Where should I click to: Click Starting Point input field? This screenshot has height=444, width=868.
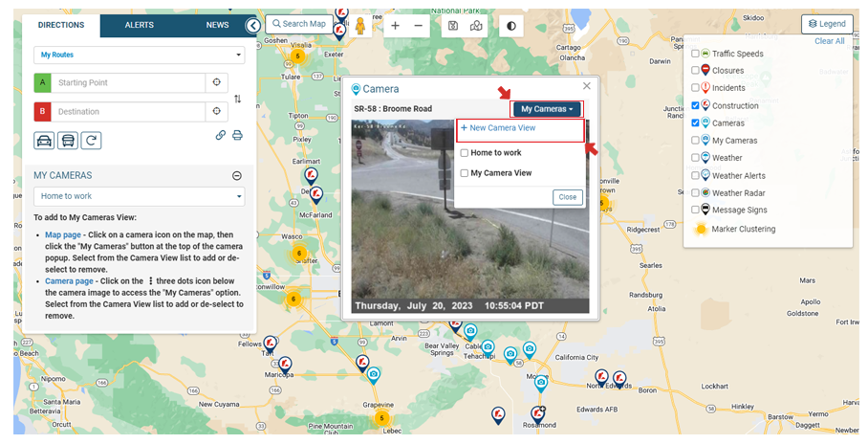[128, 82]
